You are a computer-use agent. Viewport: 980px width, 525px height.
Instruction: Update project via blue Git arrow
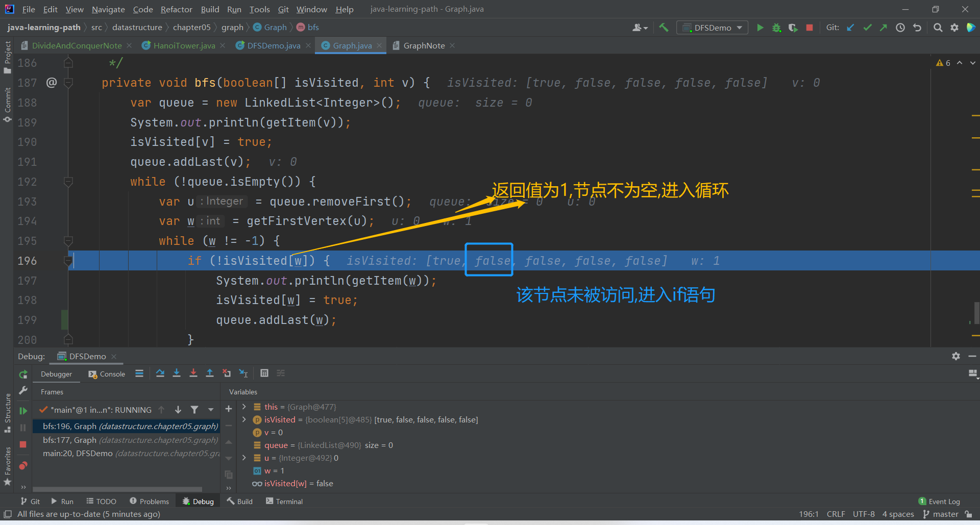(x=850, y=28)
